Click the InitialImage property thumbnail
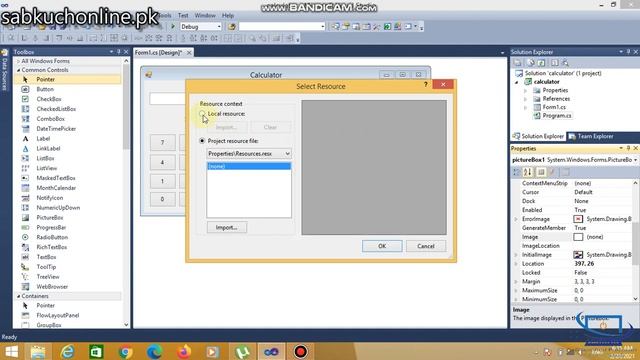The image size is (640, 360). coord(578,255)
